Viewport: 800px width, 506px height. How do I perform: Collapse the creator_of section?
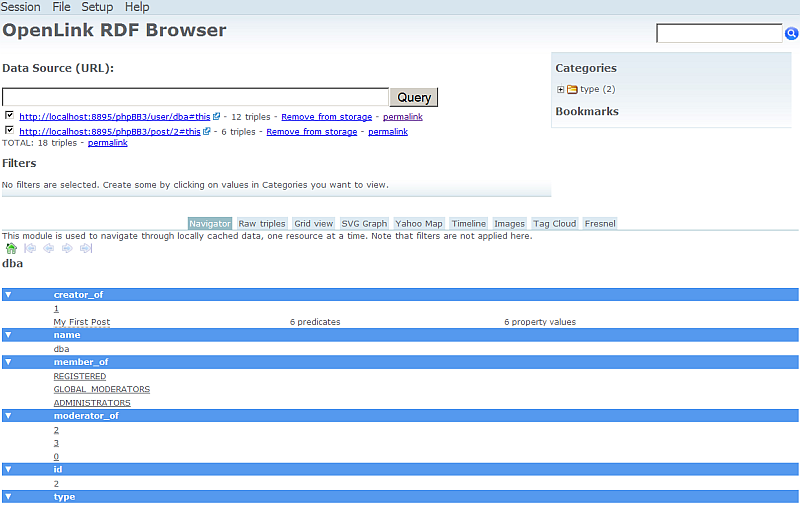8,295
